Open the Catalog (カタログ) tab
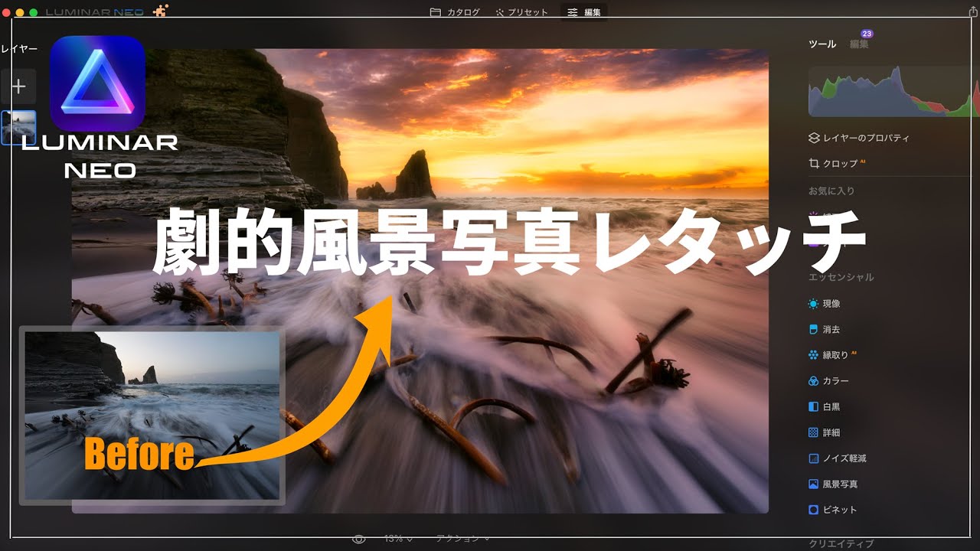This screenshot has width=980, height=551. 455,12
